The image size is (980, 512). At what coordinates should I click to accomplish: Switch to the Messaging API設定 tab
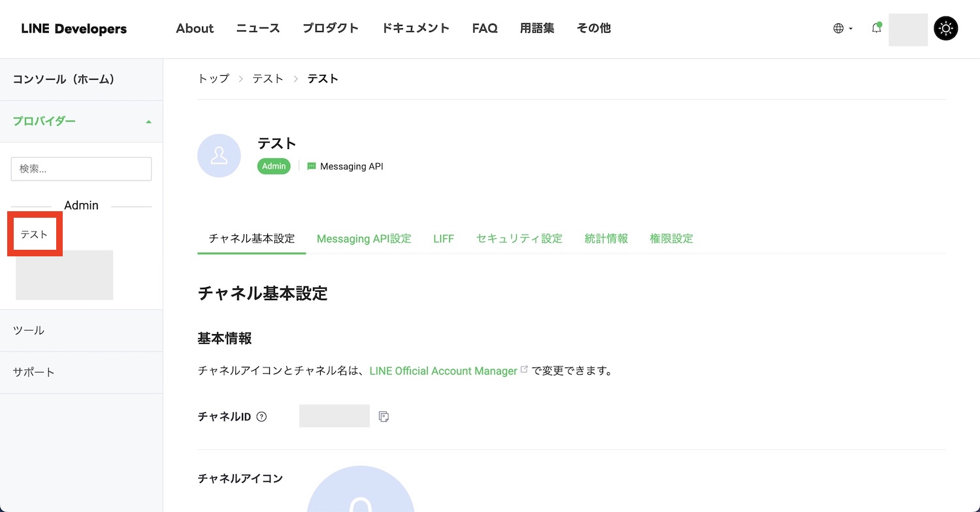tap(364, 239)
